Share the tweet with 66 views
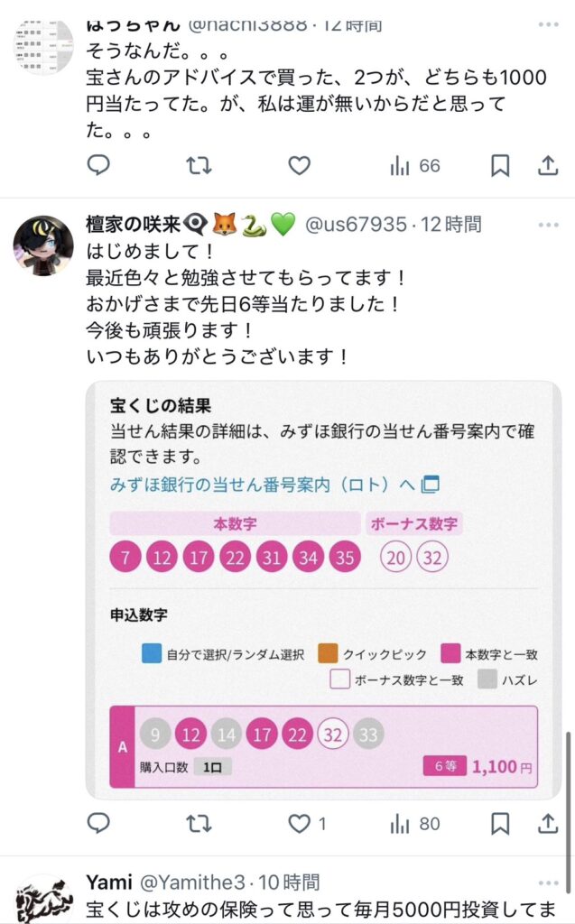 tap(548, 166)
